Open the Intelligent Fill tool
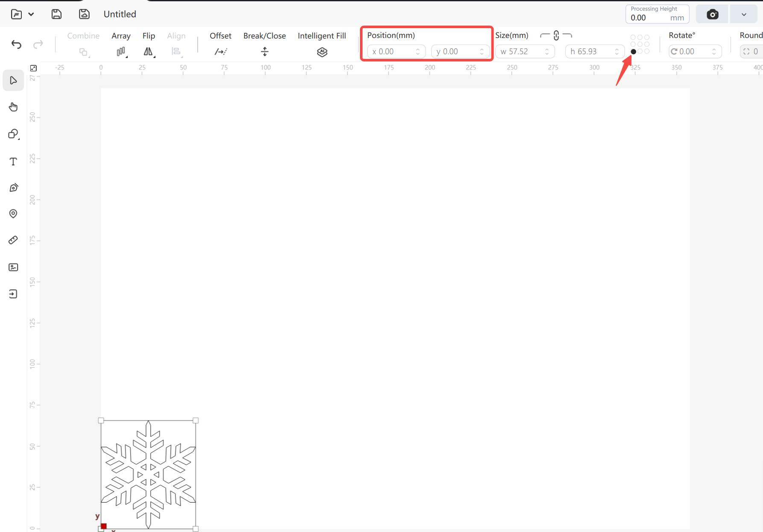The height and width of the screenshot is (532, 763). tap(322, 52)
